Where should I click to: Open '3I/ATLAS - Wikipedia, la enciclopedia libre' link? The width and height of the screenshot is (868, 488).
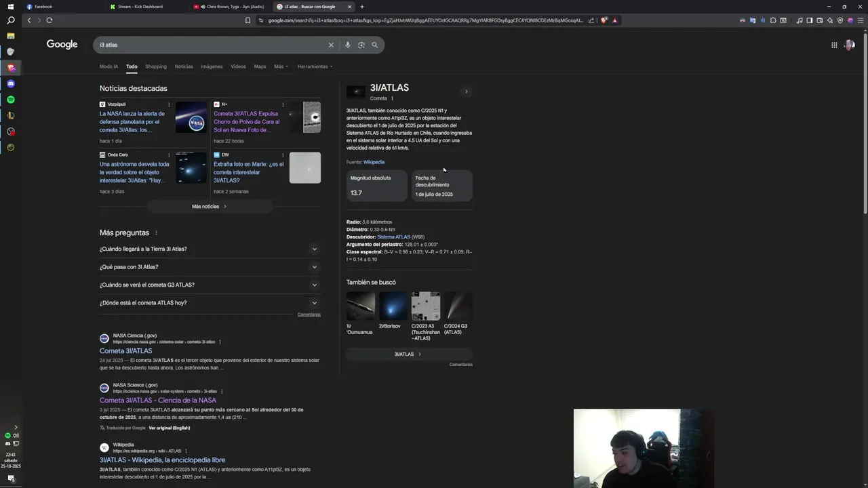(162, 460)
